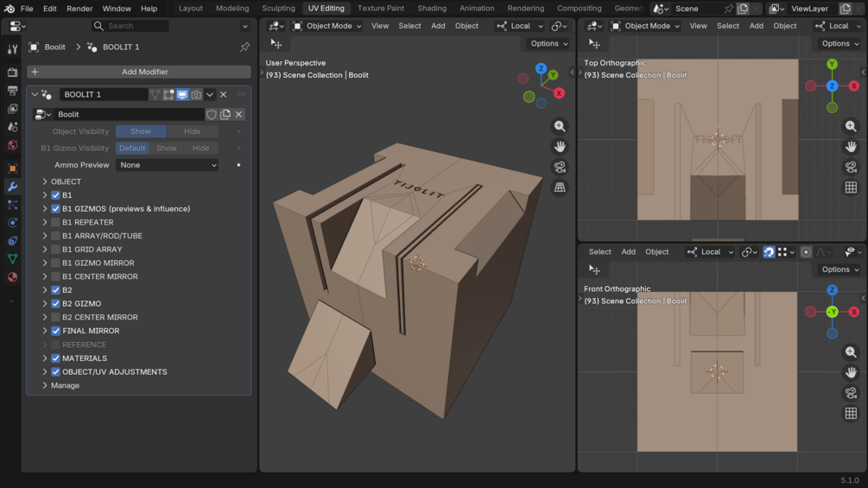Image resolution: width=868 pixels, height=488 pixels.
Task: Open the World properties tab
Action: click(12, 145)
